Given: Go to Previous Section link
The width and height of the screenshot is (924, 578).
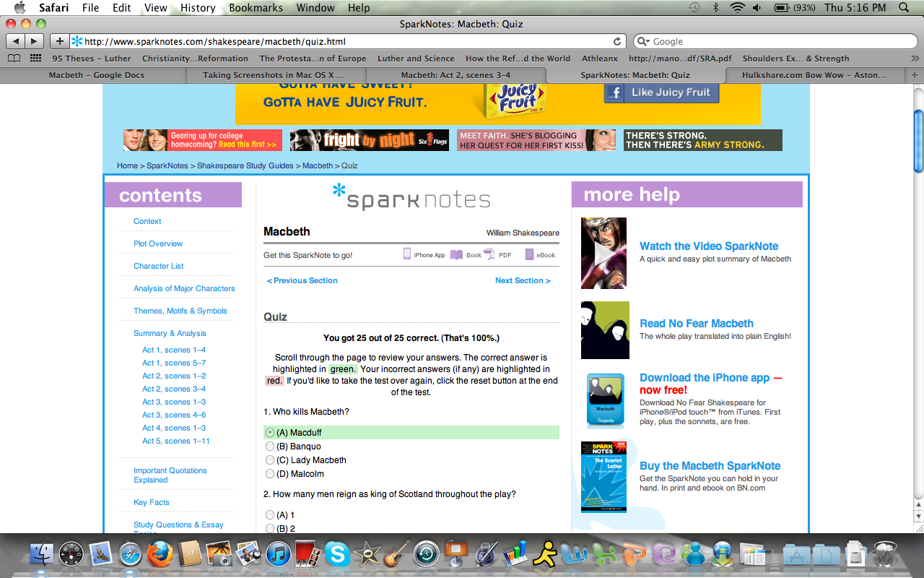Looking at the screenshot, I should coord(302,280).
